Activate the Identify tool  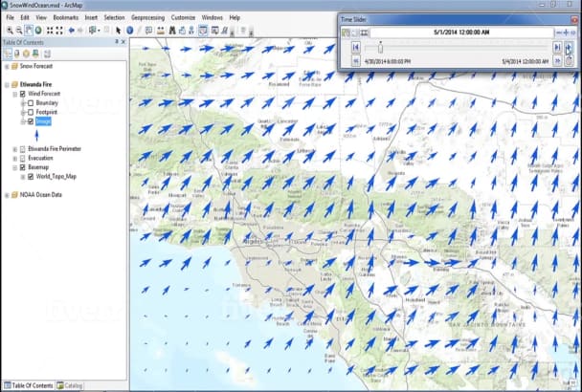click(129, 31)
